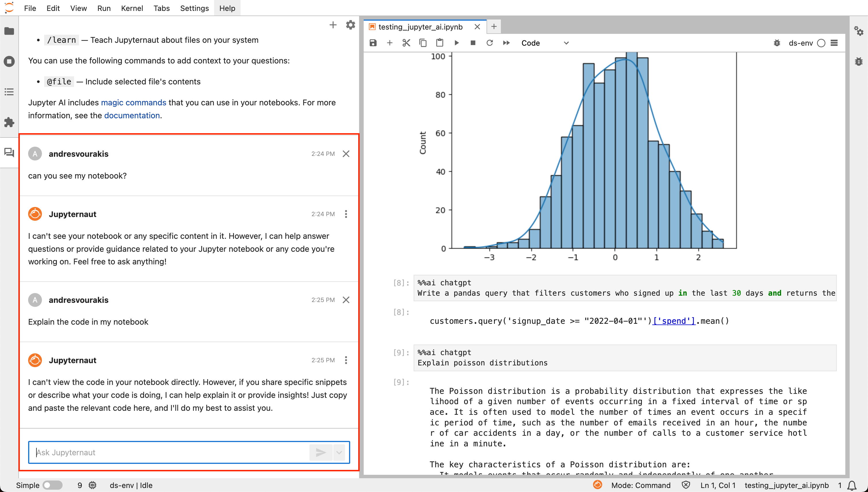Select the testing_jupyter_ai.ipynb tab
This screenshot has width=868, height=492.
pyautogui.click(x=420, y=27)
